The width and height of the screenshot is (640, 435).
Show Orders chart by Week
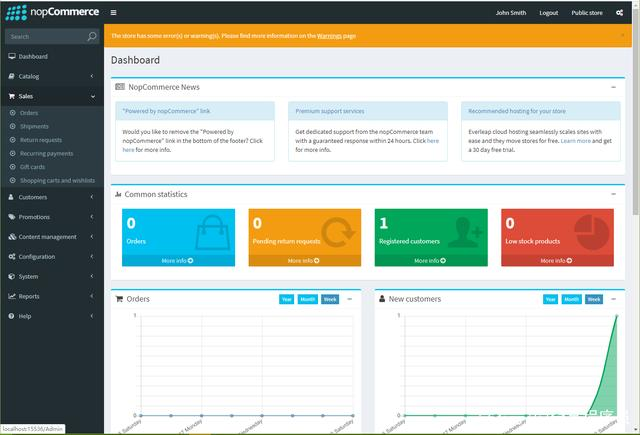(x=330, y=300)
